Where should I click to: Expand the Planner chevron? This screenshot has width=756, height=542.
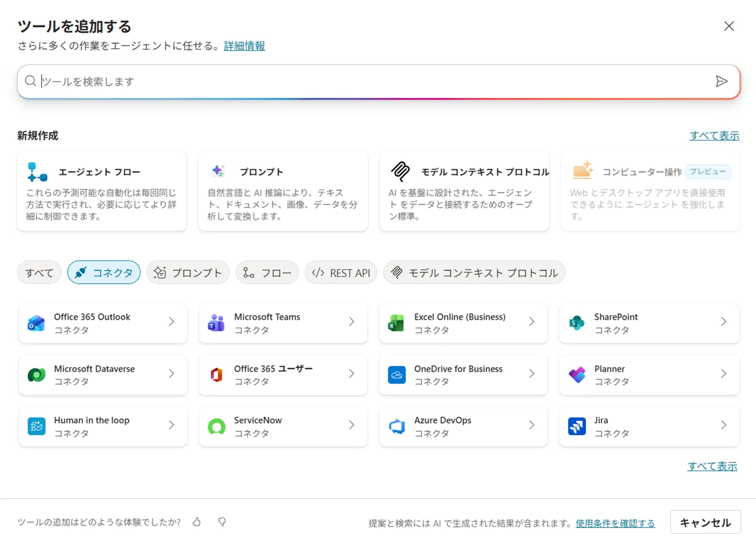click(724, 373)
